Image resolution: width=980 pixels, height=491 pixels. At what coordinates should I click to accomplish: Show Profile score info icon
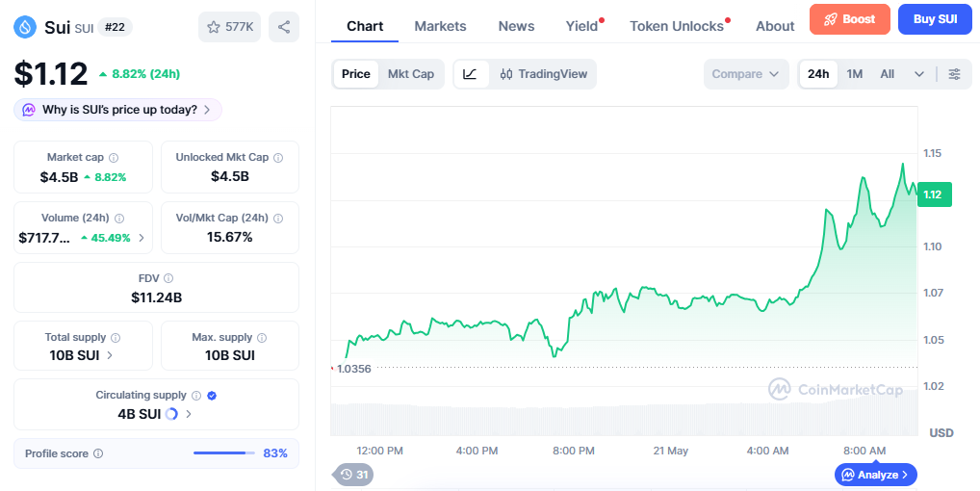(x=98, y=453)
